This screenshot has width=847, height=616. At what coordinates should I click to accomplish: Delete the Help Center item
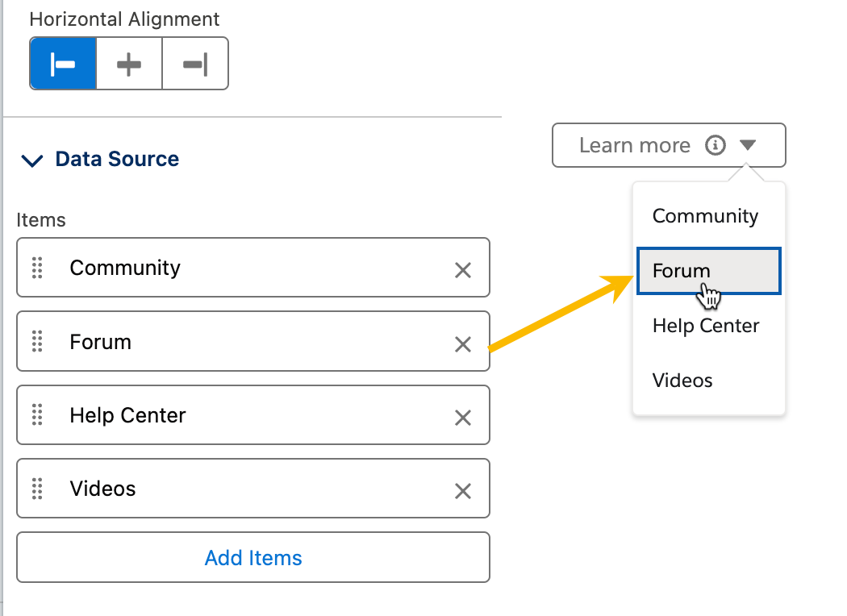coord(463,418)
